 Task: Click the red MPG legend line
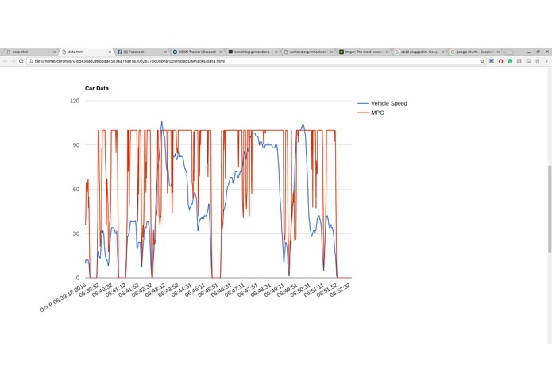tap(363, 113)
